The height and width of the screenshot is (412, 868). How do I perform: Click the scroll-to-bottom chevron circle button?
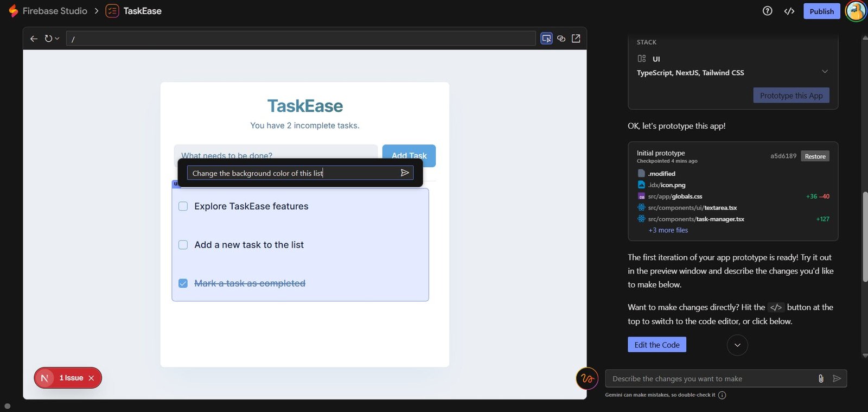[737, 345]
